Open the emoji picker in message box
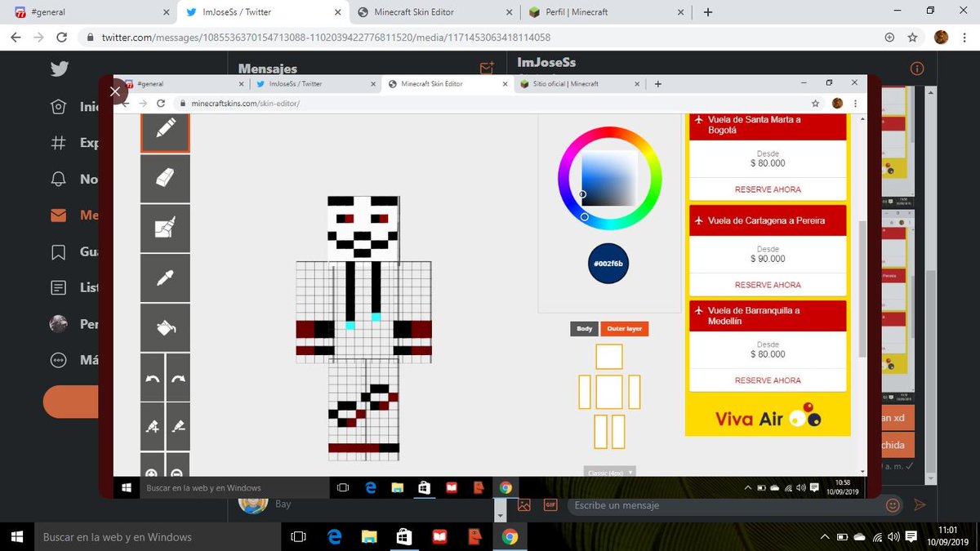 pyautogui.click(x=893, y=505)
